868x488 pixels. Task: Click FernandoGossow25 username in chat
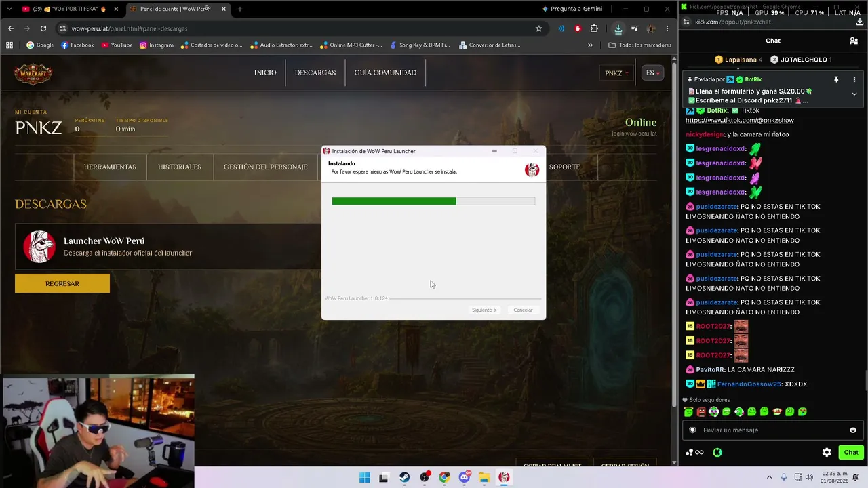tap(749, 384)
